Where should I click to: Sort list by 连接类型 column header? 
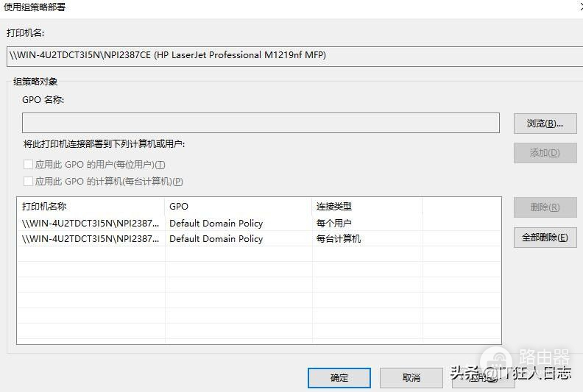pos(367,207)
